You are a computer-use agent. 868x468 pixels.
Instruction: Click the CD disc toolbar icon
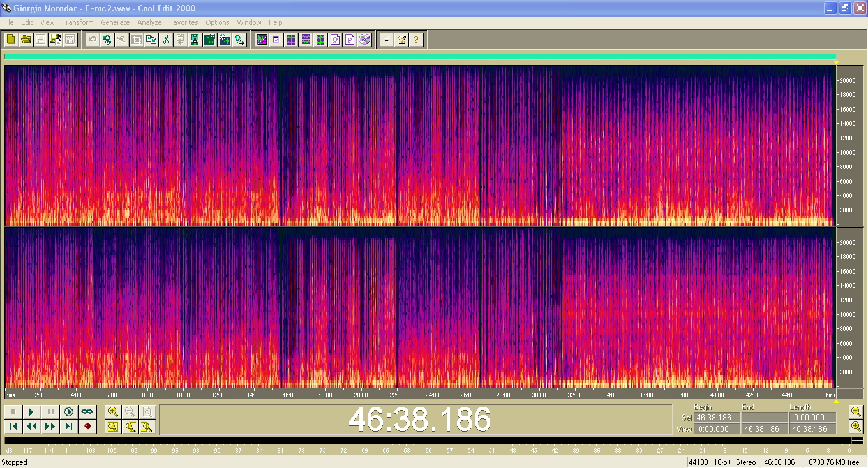pyautogui.click(x=364, y=40)
